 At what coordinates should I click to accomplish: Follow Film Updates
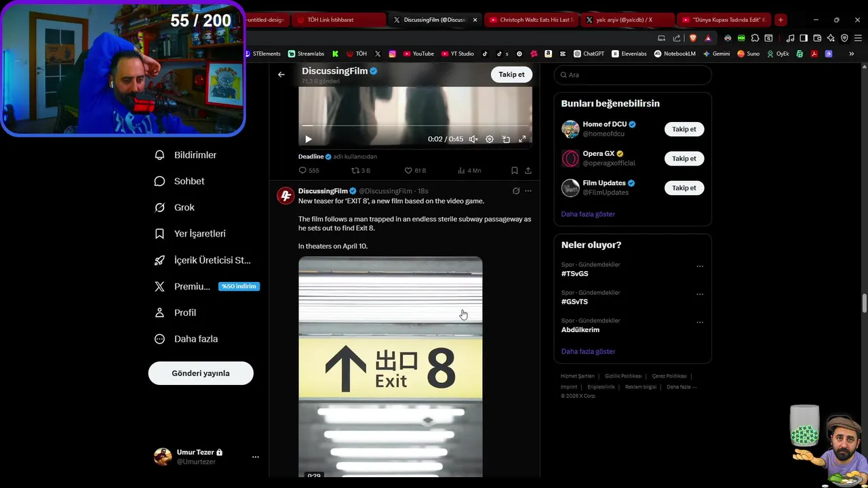coord(684,188)
